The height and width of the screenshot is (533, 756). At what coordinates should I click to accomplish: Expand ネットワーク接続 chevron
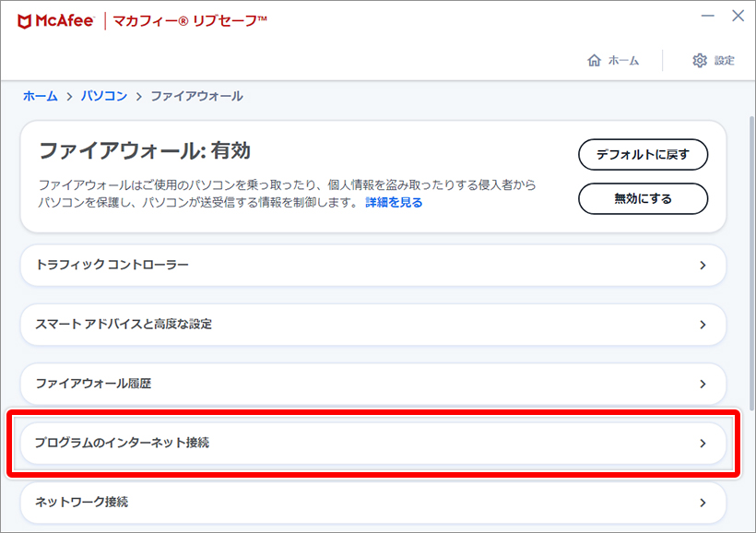coord(703,503)
